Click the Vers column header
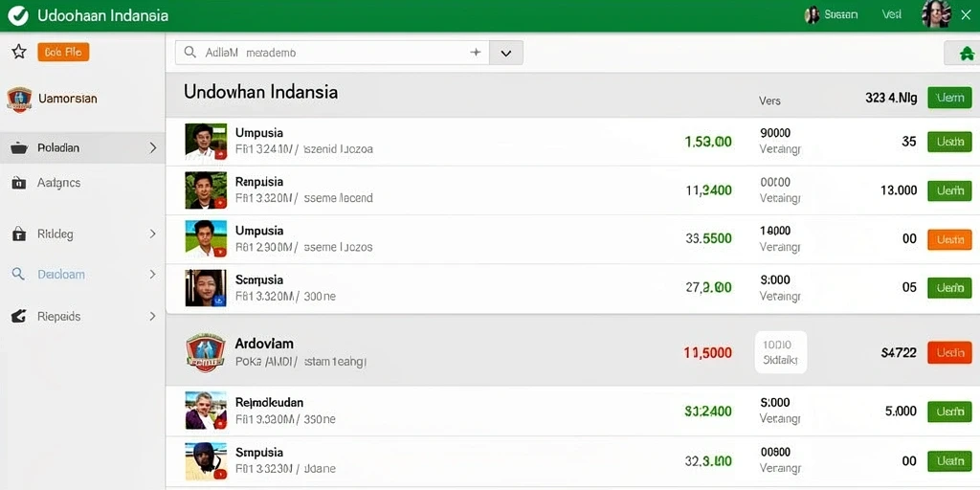Viewport: 980px width, 490px height. click(x=769, y=100)
